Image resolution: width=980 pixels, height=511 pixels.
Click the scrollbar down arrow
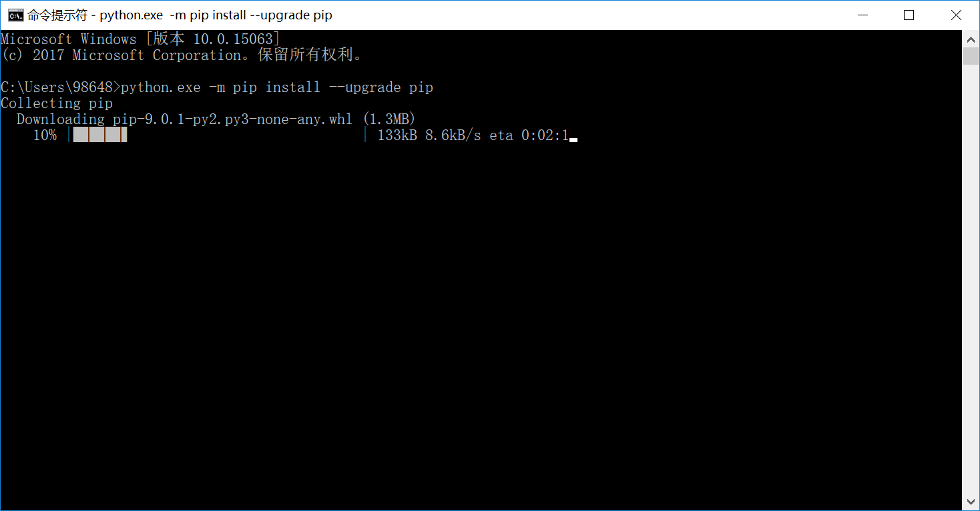click(x=971, y=502)
